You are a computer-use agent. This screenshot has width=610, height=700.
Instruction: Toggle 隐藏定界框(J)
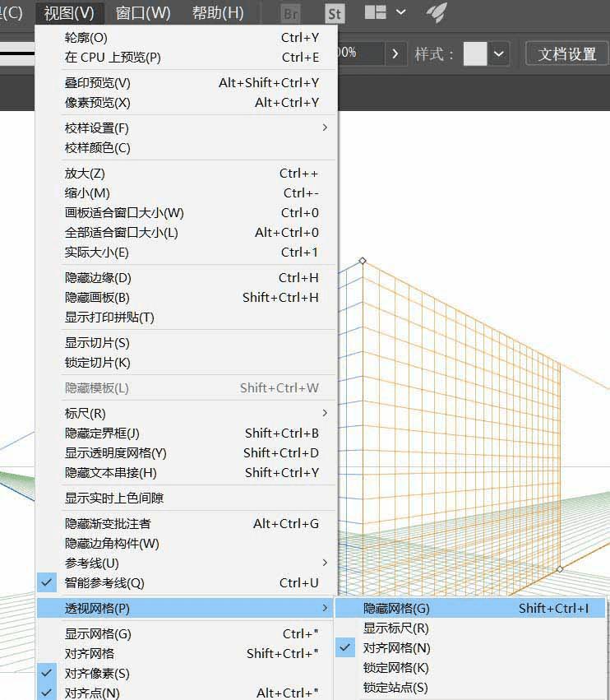(x=187, y=433)
